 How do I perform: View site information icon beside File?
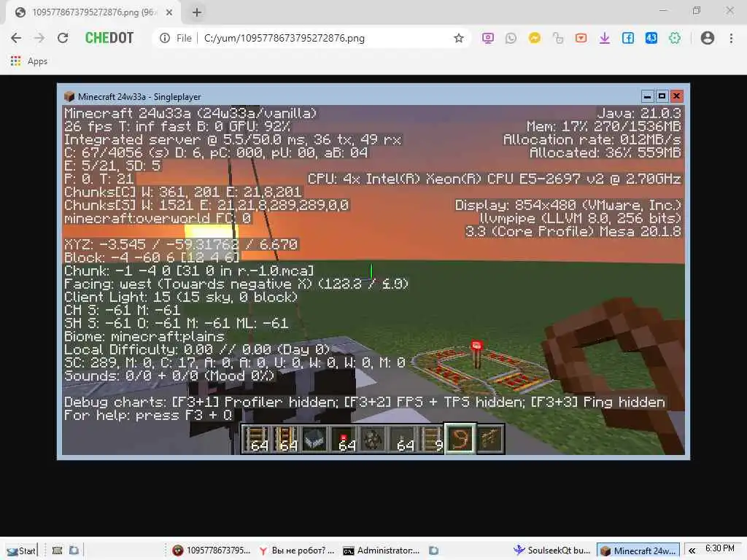click(165, 38)
